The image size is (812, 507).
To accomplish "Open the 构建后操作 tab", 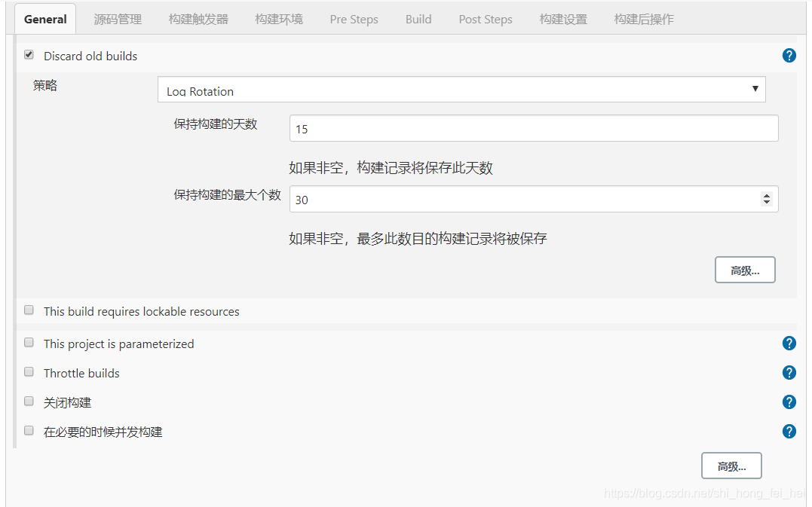I will coord(644,19).
